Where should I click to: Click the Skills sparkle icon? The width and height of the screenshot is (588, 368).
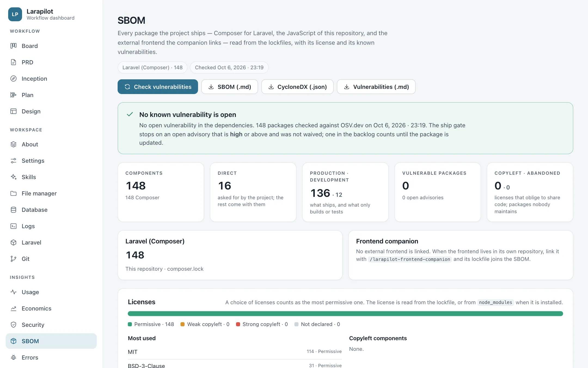tap(13, 177)
